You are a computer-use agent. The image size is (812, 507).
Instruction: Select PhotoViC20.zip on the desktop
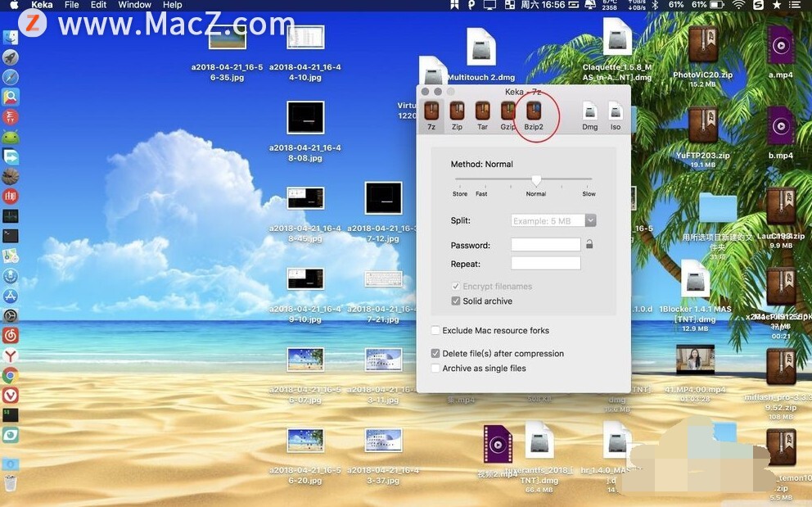(703, 46)
